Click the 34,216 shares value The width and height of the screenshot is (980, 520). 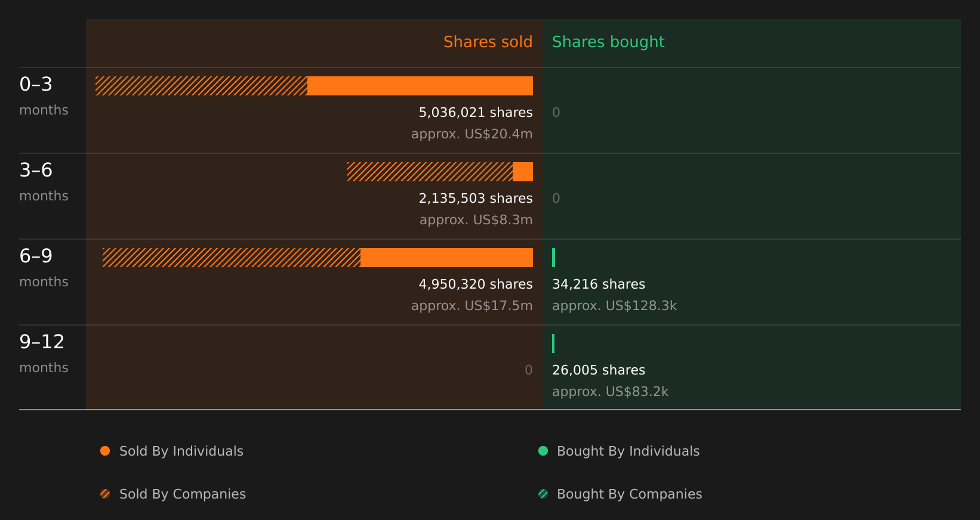click(599, 284)
